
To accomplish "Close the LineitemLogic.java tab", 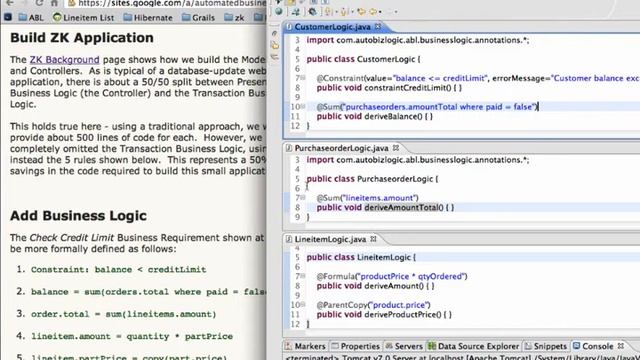I will coord(373,239).
